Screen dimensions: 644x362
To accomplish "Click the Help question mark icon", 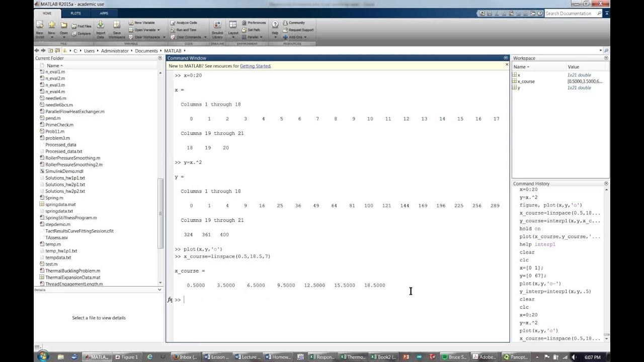I will 275,25.
